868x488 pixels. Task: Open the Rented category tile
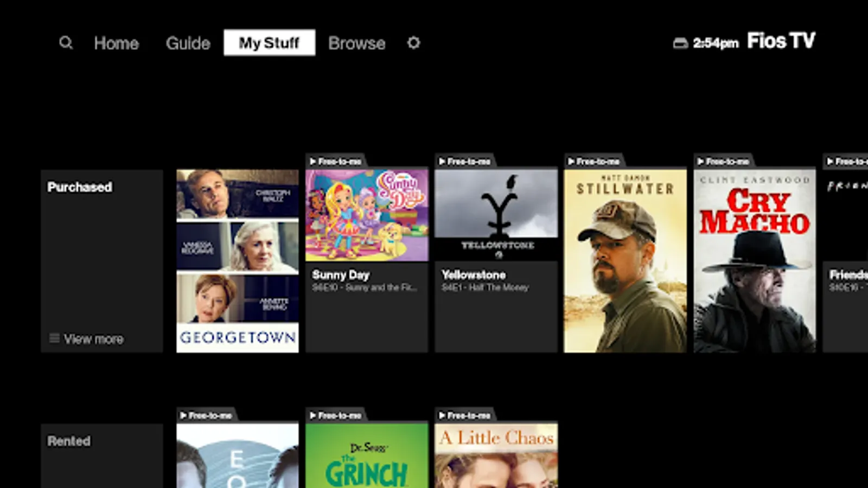102,456
